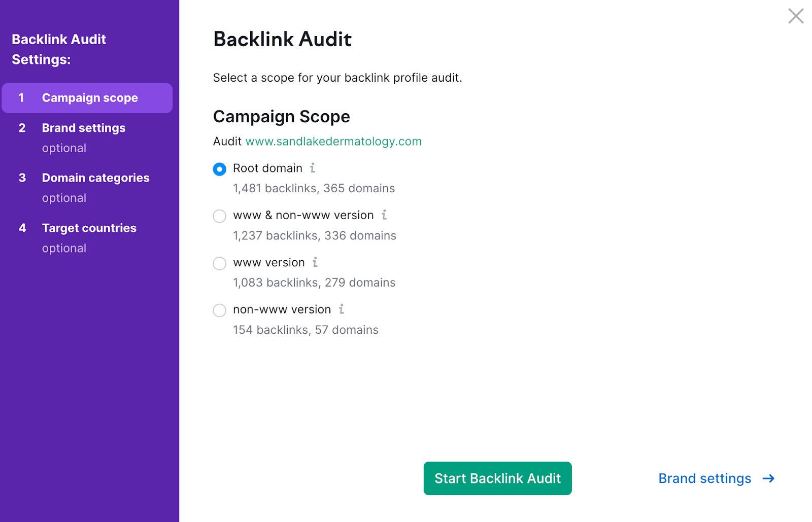Click the Campaign Scope heading

tap(281, 116)
